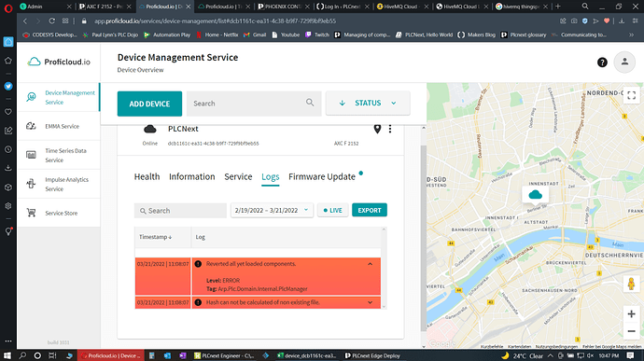Zoom in on the map
Image resolution: width=644 pixels, height=361 pixels.
[631, 314]
